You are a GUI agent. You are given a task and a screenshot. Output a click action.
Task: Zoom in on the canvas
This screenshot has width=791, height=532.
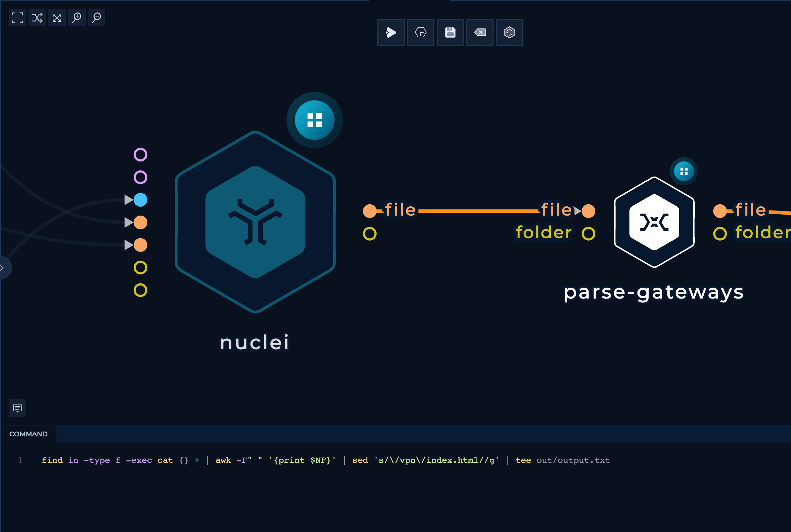77,18
